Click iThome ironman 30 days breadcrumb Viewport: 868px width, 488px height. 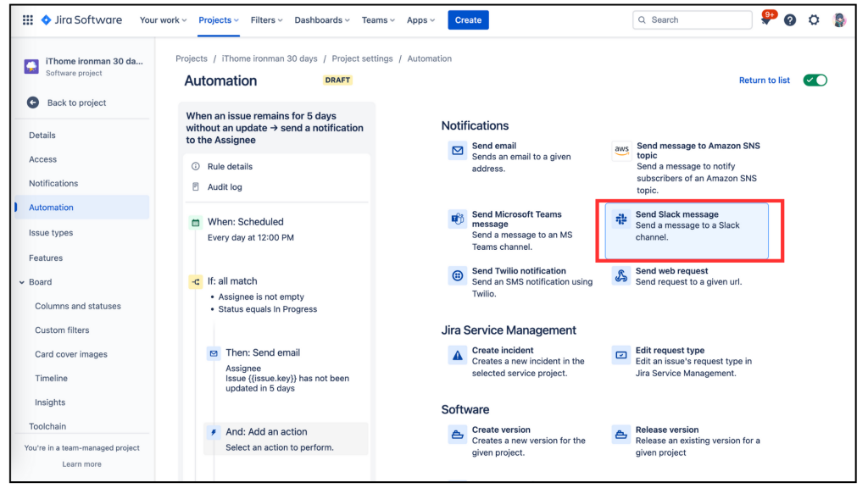pyautogui.click(x=270, y=58)
